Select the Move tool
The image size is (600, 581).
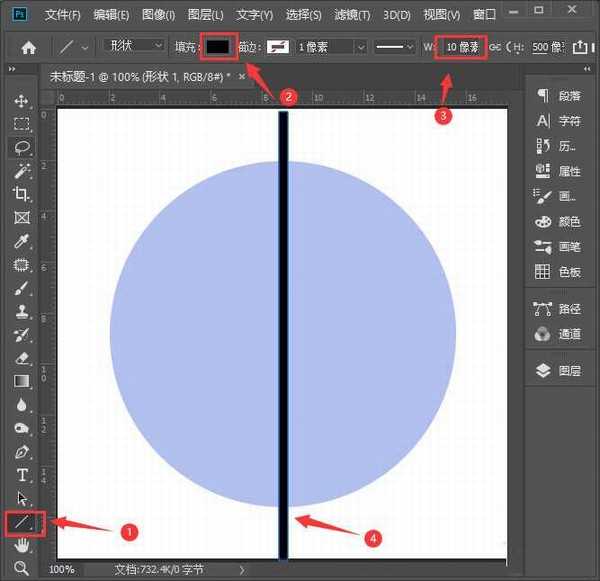pos(22,101)
